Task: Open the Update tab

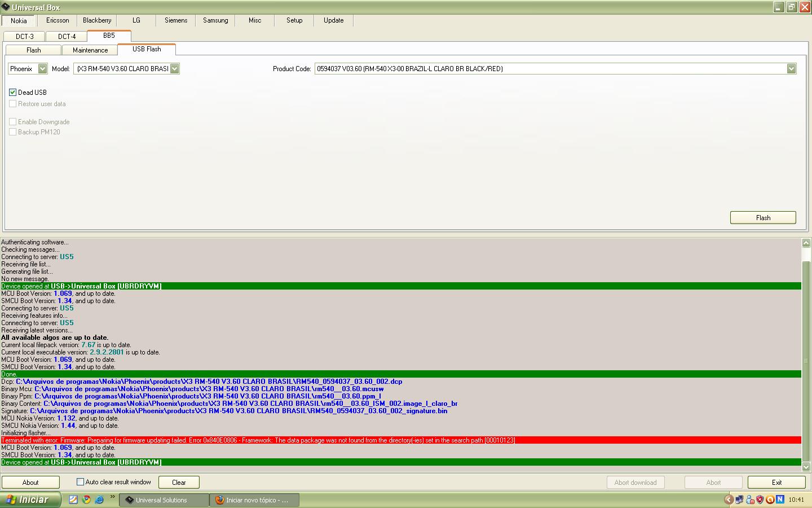Action: point(334,20)
